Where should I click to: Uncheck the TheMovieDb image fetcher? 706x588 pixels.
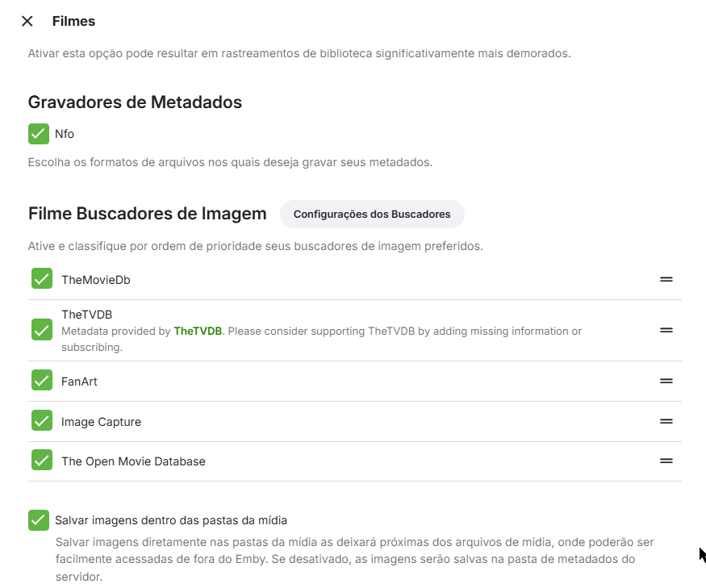coord(41,279)
